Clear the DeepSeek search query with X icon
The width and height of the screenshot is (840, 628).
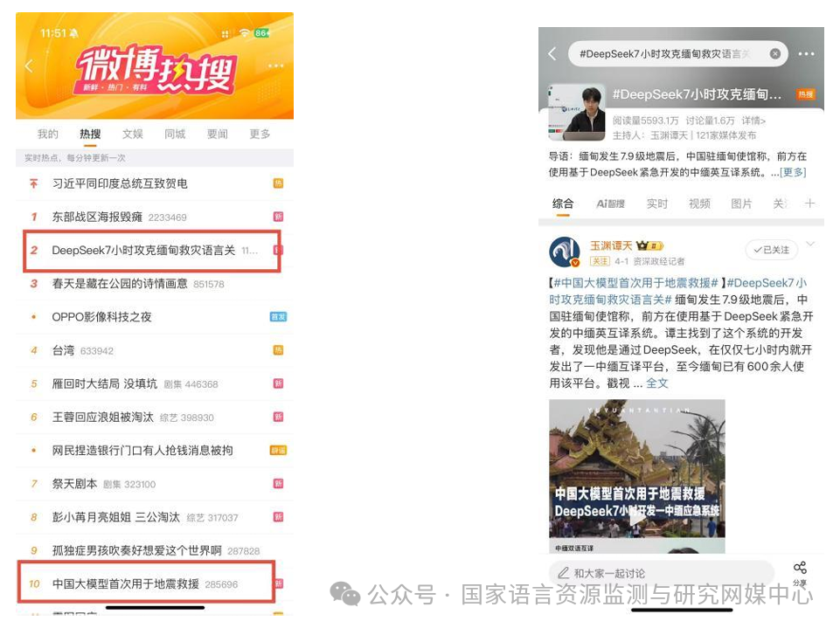(x=774, y=53)
